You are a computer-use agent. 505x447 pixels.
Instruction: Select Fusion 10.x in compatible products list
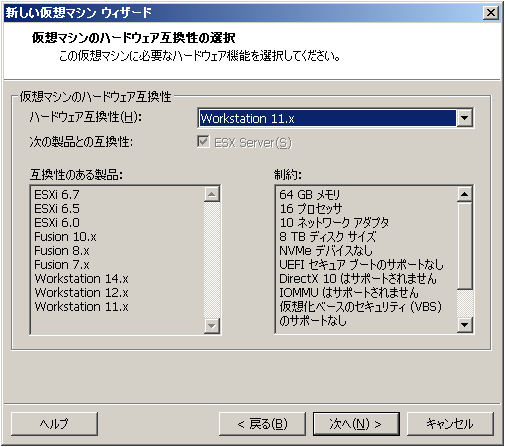[65, 237]
